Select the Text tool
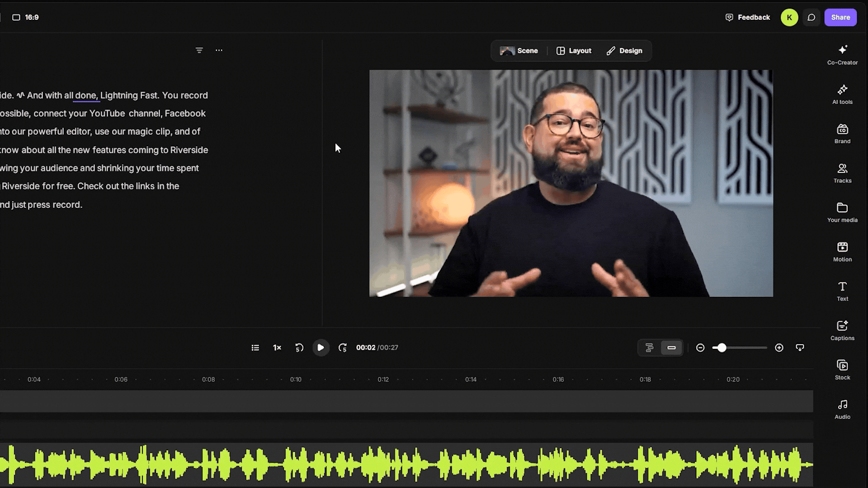868x488 pixels. (842, 291)
